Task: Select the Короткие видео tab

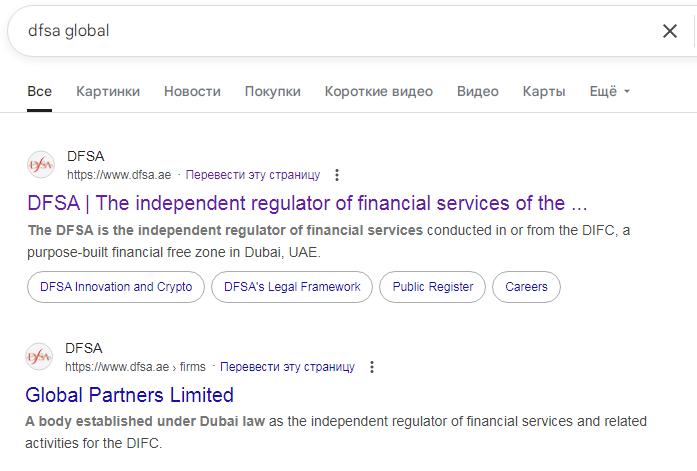Action: tap(378, 91)
